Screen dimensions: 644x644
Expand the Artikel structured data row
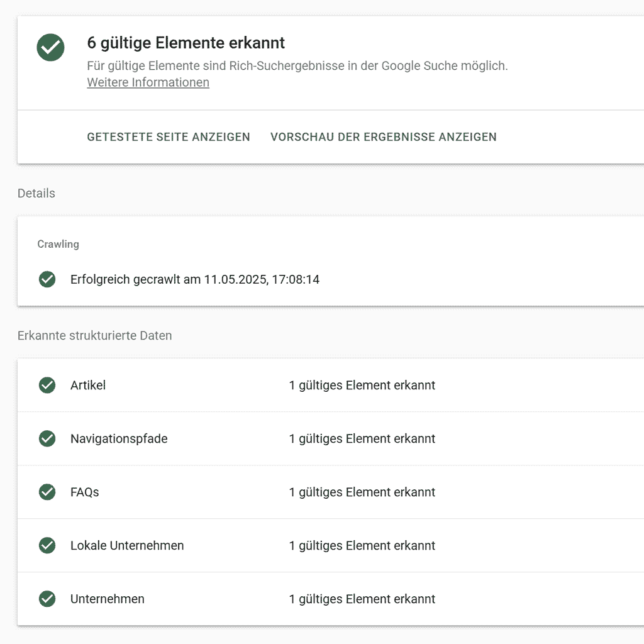[x=88, y=385]
